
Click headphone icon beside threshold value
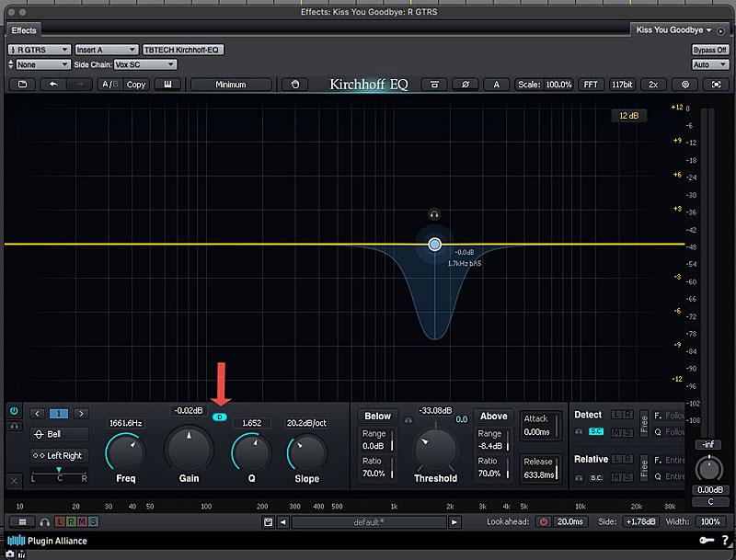(408, 420)
